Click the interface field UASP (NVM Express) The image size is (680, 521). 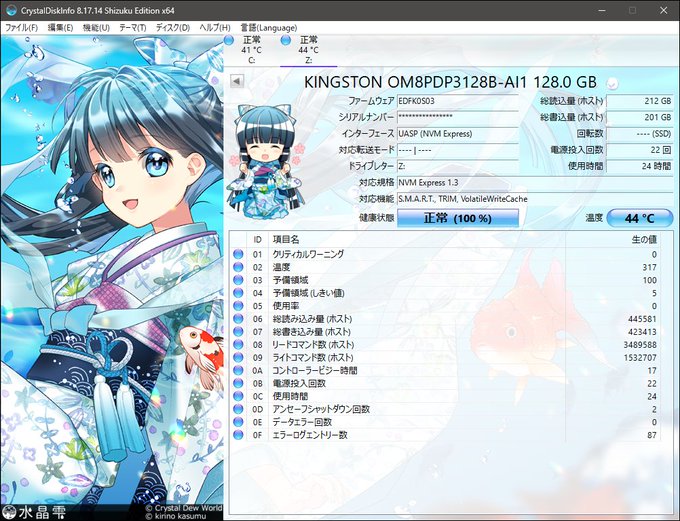(458, 134)
